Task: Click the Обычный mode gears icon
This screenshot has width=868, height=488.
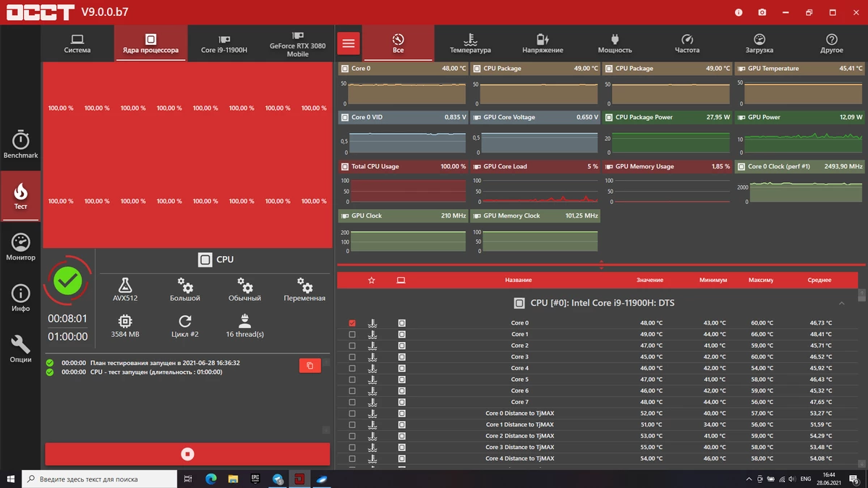Action: (x=244, y=285)
